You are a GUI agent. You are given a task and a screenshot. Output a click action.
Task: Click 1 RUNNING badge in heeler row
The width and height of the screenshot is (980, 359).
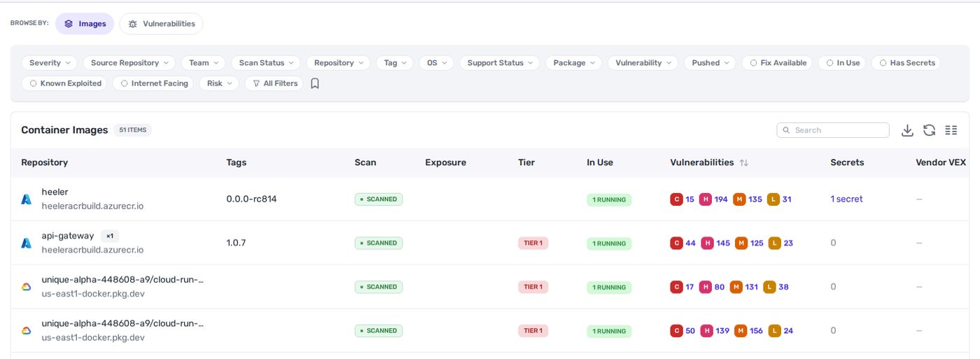pos(609,200)
